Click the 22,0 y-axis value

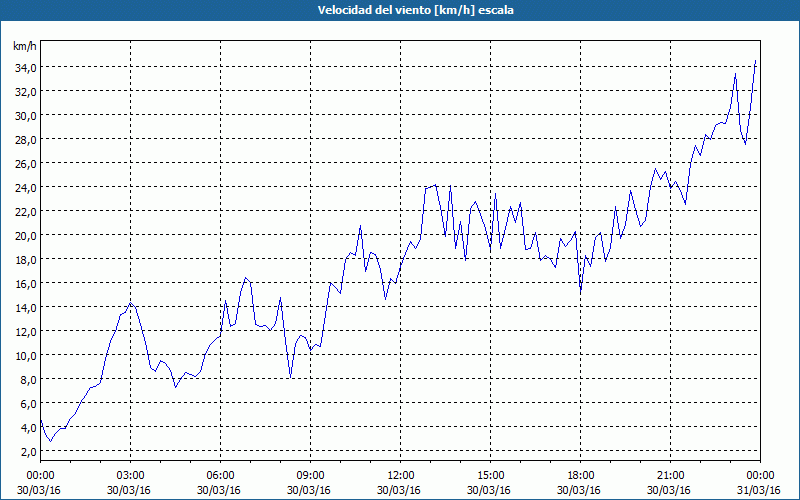click(24, 211)
